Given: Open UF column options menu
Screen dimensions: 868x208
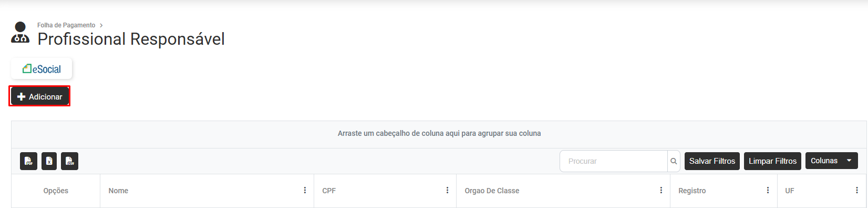Looking at the screenshot, I should coord(857,190).
